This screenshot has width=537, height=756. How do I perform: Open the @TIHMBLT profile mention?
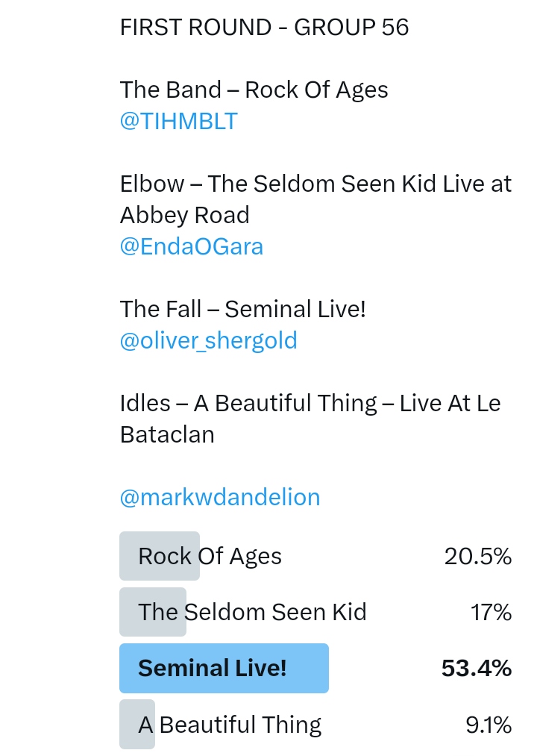178,121
